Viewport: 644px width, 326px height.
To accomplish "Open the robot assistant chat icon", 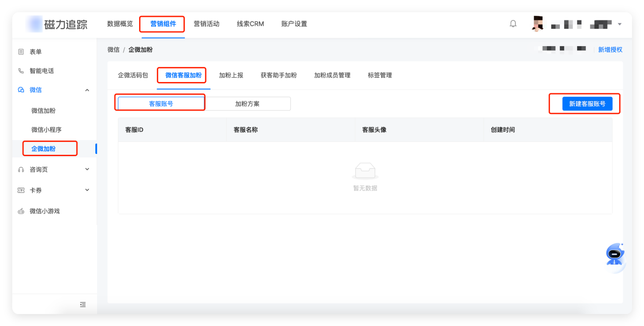I will pyautogui.click(x=615, y=255).
